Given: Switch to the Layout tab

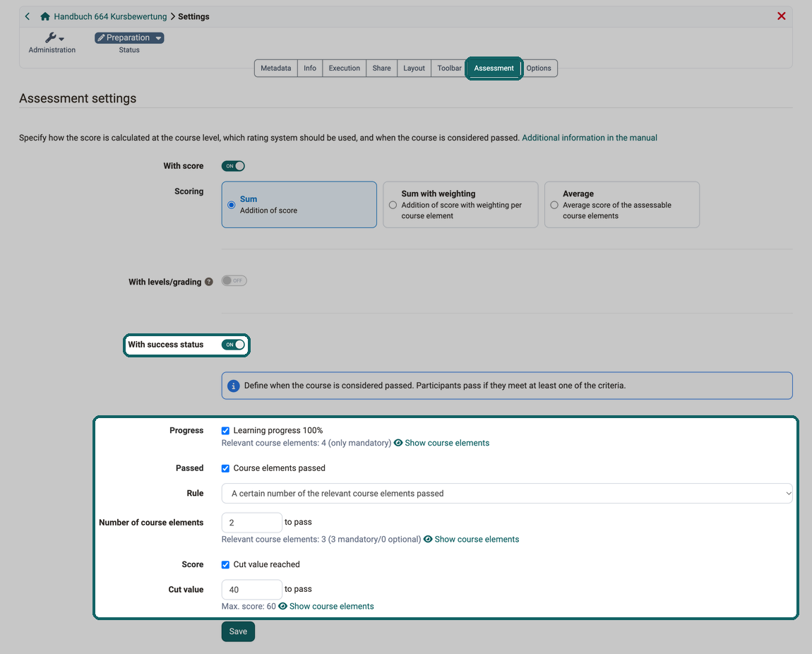Looking at the screenshot, I should (414, 69).
